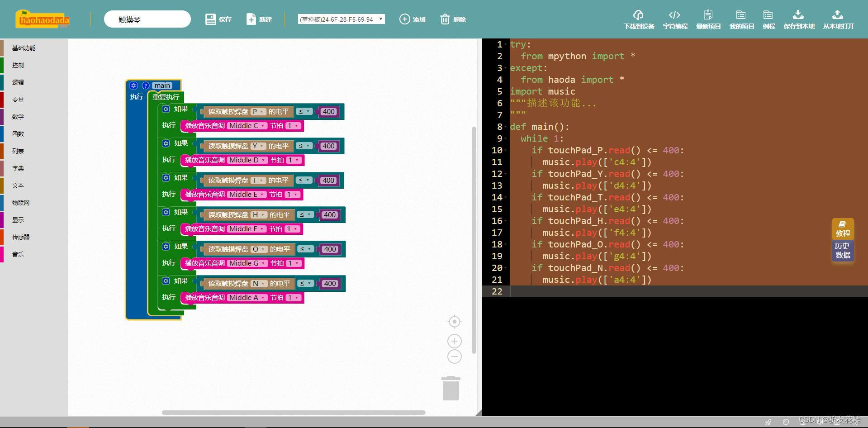The image size is (868, 428).
Task: Click the 400 value in O row
Action: pyautogui.click(x=330, y=249)
